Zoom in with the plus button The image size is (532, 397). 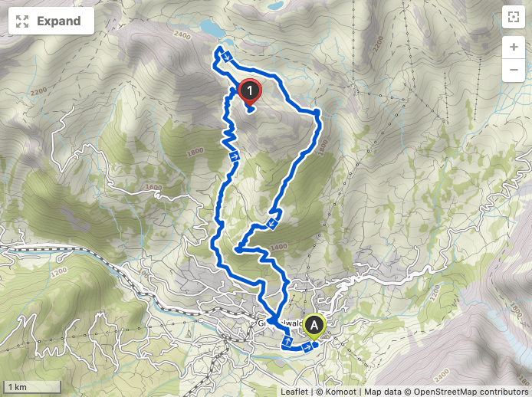pyautogui.click(x=514, y=47)
